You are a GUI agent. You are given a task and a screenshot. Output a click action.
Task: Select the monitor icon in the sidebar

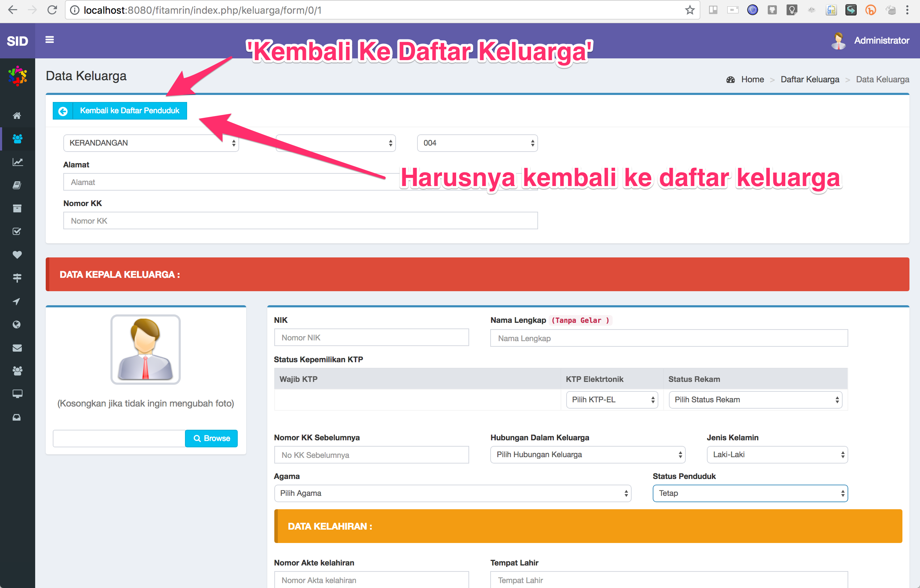coord(17,394)
